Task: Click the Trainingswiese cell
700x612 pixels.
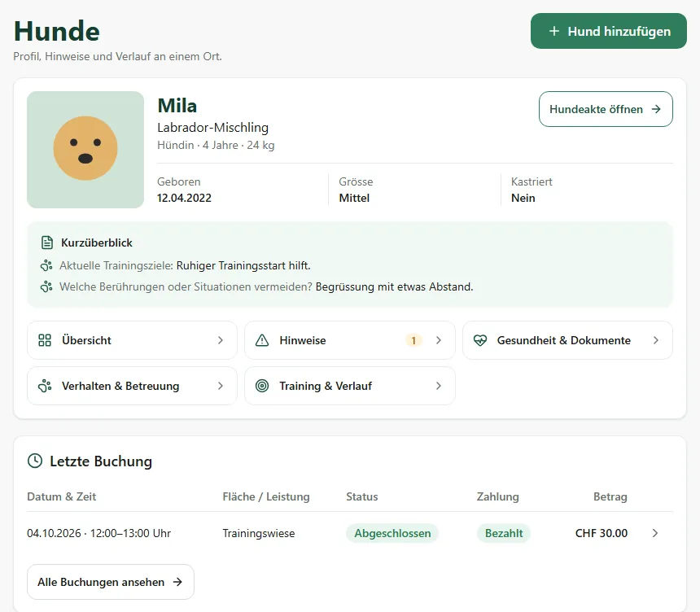Action: (x=259, y=533)
